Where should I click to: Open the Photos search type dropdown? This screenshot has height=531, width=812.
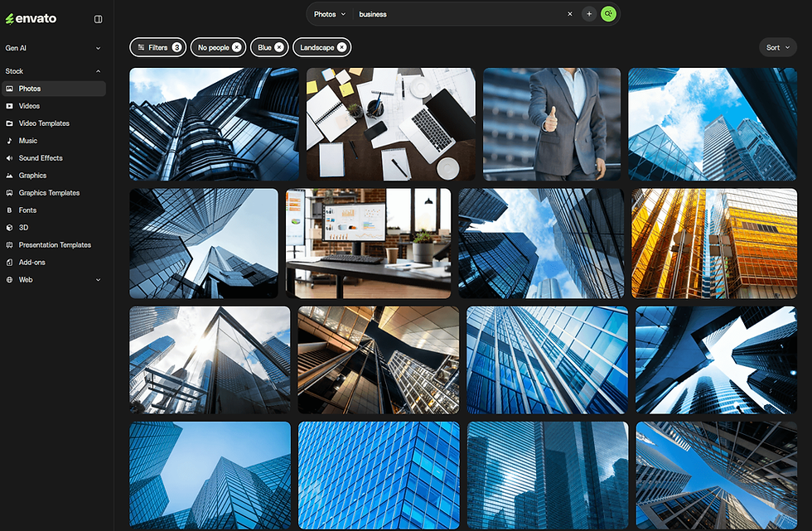[329, 14]
